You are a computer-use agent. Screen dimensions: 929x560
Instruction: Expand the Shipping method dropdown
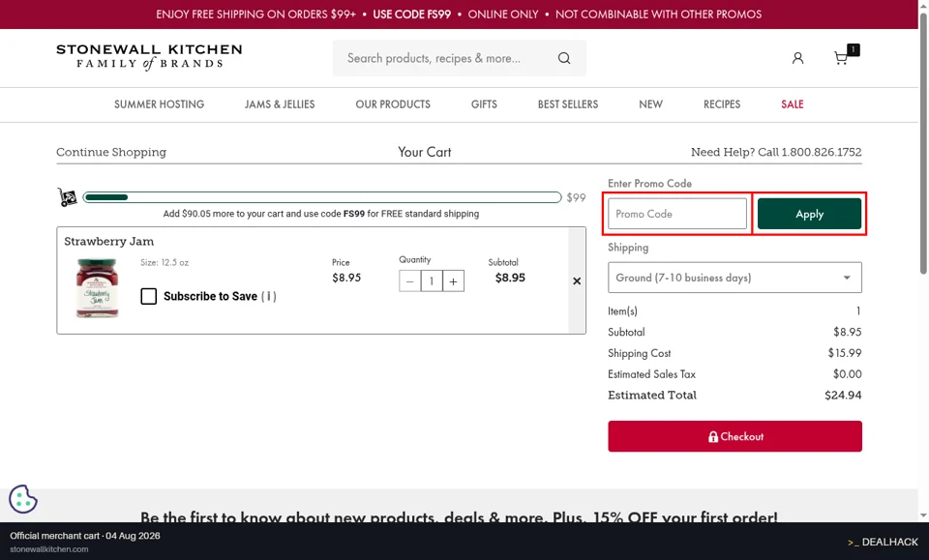pyautogui.click(x=734, y=278)
